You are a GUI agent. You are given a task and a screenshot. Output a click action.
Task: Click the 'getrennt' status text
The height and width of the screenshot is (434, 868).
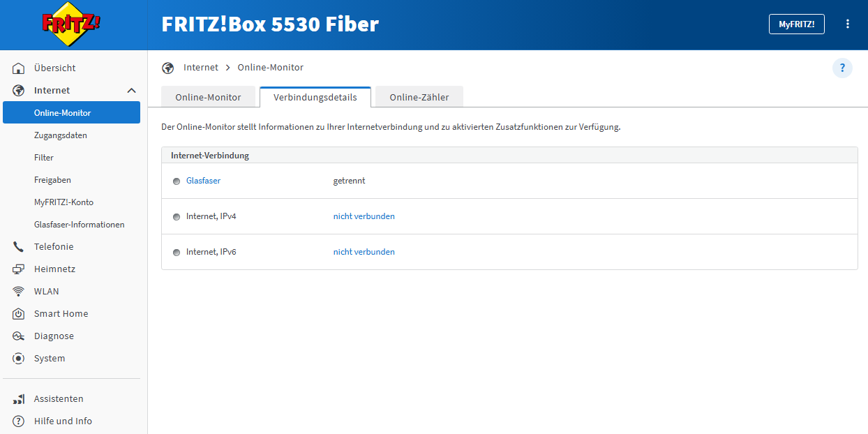[x=349, y=181]
